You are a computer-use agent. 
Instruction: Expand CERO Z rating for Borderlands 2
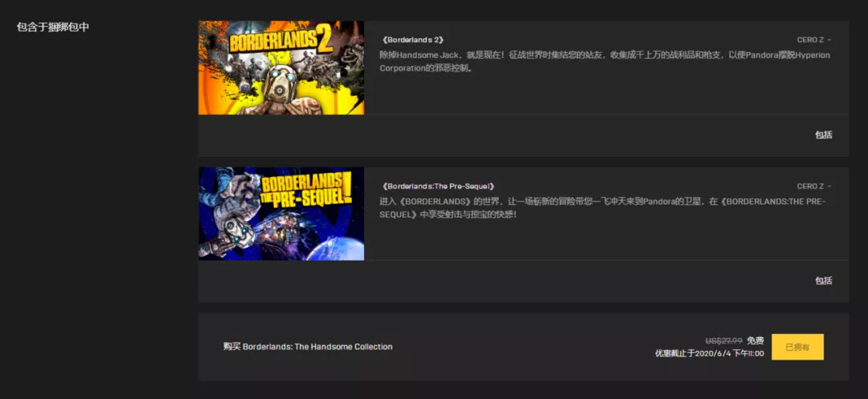[x=814, y=40]
